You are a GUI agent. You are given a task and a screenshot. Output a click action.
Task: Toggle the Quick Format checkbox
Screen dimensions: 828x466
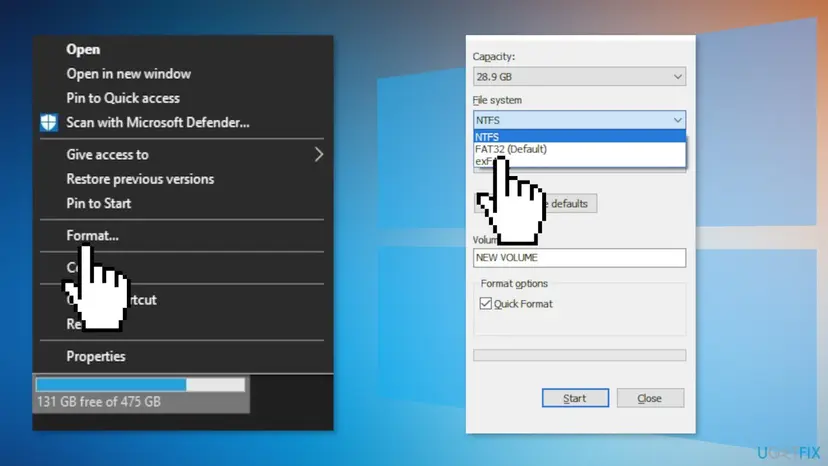pyautogui.click(x=486, y=304)
